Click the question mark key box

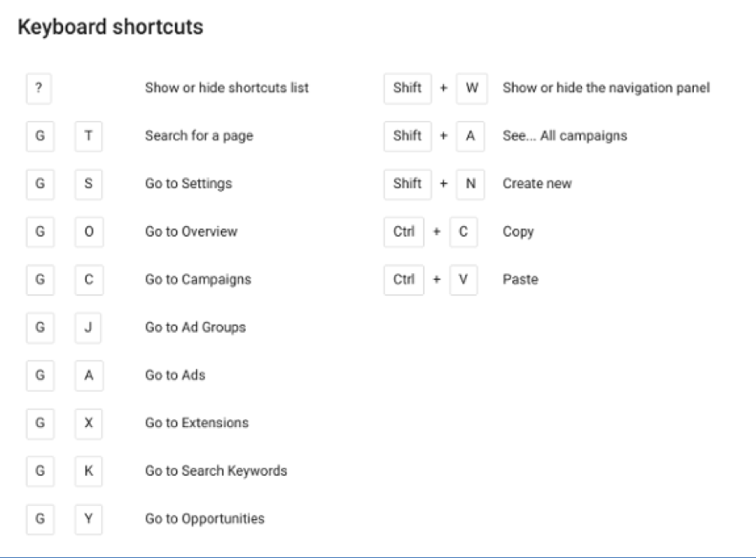coord(39,88)
